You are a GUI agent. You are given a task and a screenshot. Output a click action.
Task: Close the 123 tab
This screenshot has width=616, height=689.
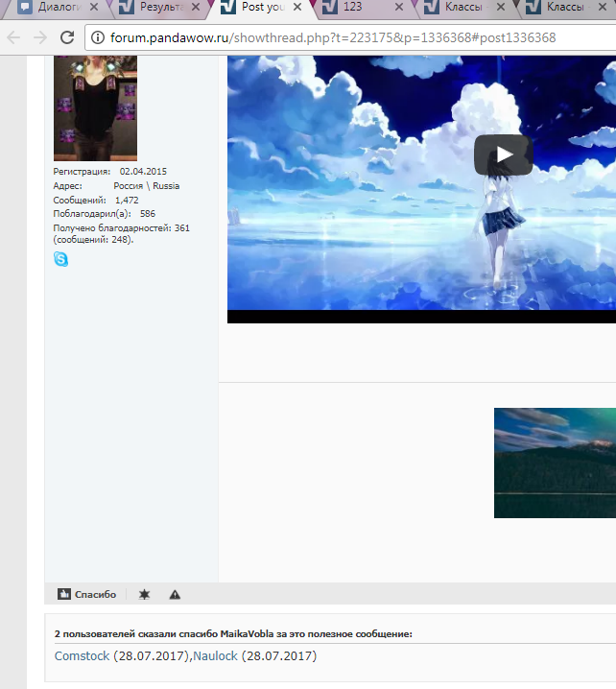pos(399,7)
